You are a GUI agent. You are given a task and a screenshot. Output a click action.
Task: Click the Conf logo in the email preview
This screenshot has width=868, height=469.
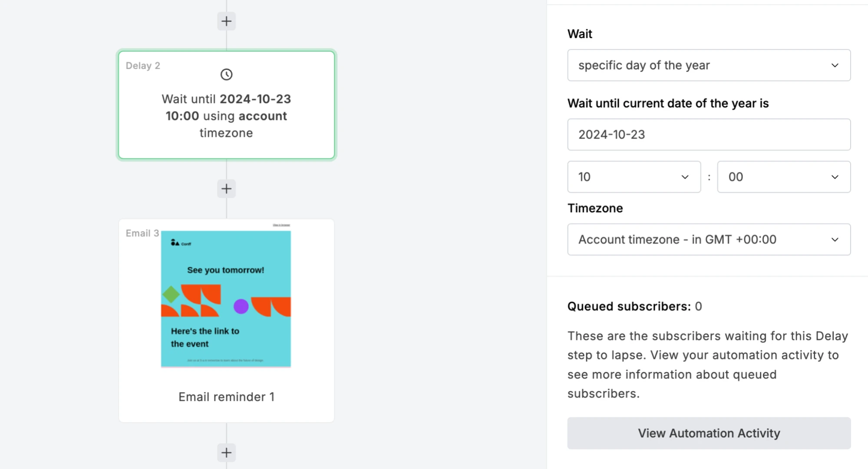point(181,243)
